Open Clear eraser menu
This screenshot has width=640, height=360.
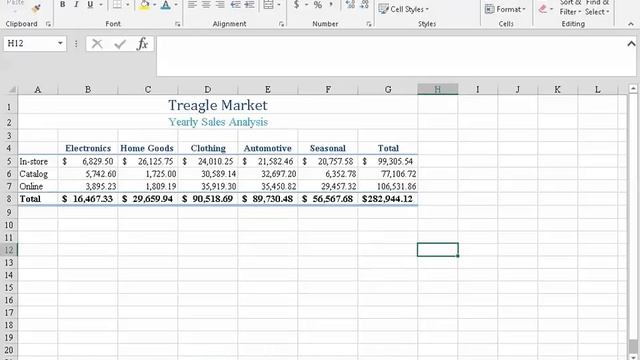(545, 9)
